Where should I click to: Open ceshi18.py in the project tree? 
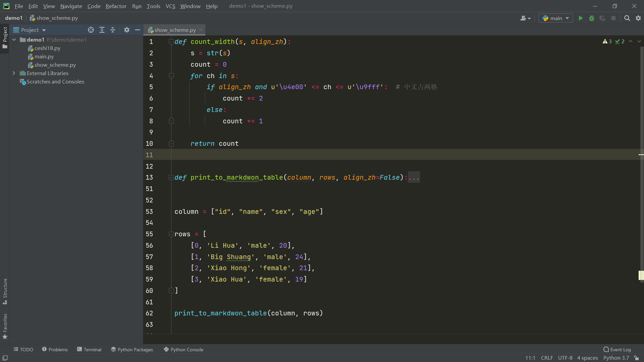47,48
